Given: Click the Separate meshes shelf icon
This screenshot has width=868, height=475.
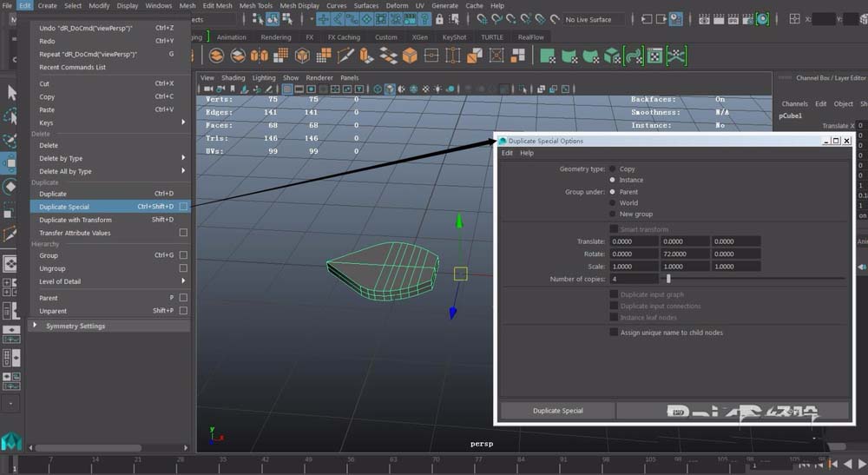Looking at the screenshot, I should click(x=238, y=56).
